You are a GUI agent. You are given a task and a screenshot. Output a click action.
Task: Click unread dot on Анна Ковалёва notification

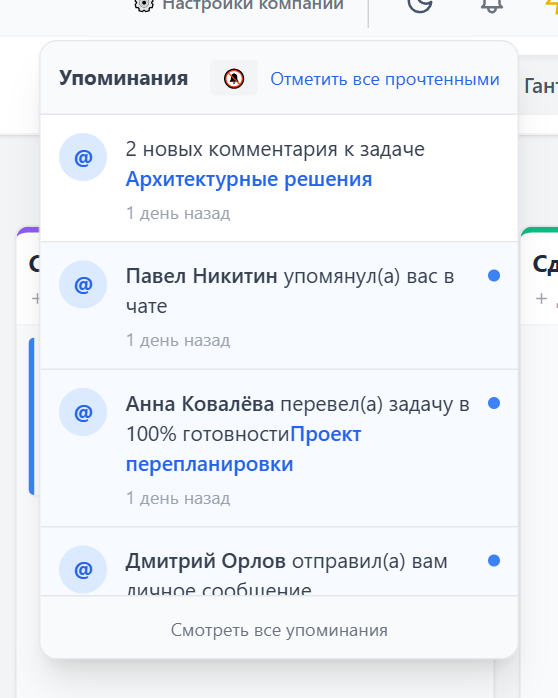[x=494, y=403]
